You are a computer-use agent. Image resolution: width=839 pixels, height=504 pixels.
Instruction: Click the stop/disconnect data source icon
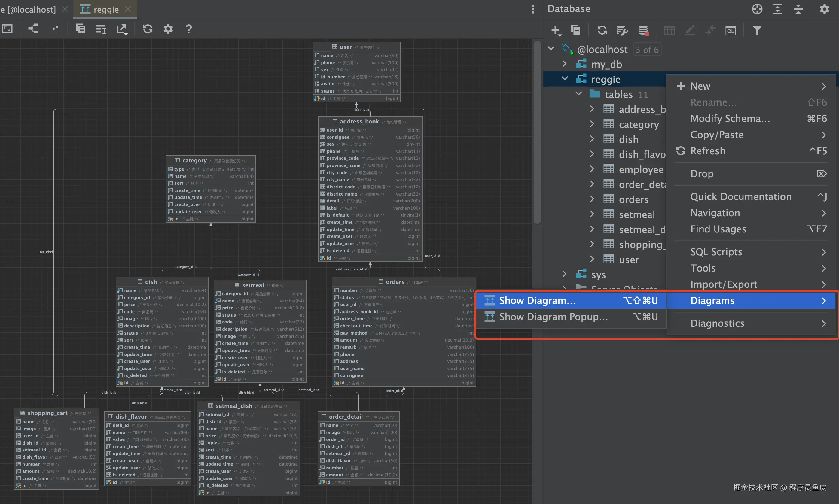(643, 30)
